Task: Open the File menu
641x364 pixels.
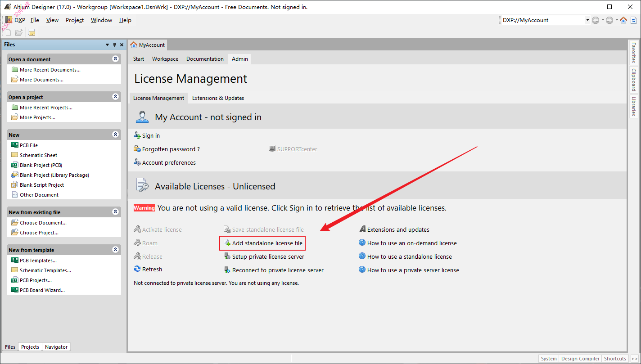Action: coord(35,20)
